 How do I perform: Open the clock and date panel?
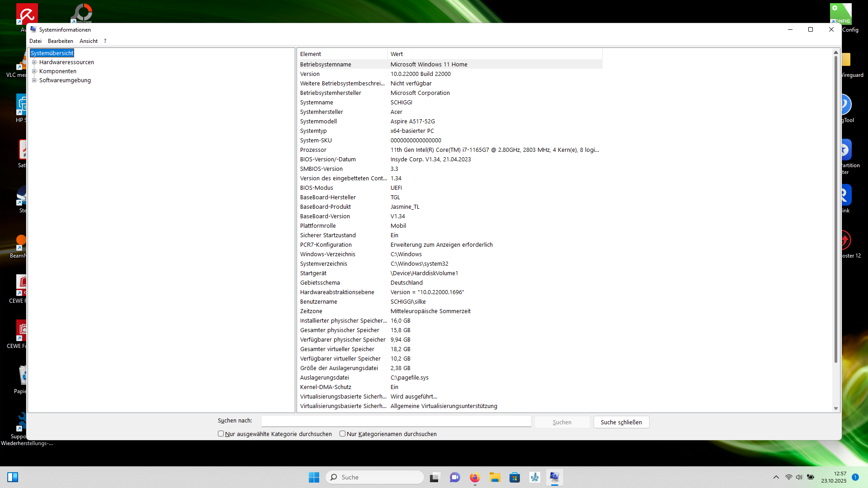point(834,477)
